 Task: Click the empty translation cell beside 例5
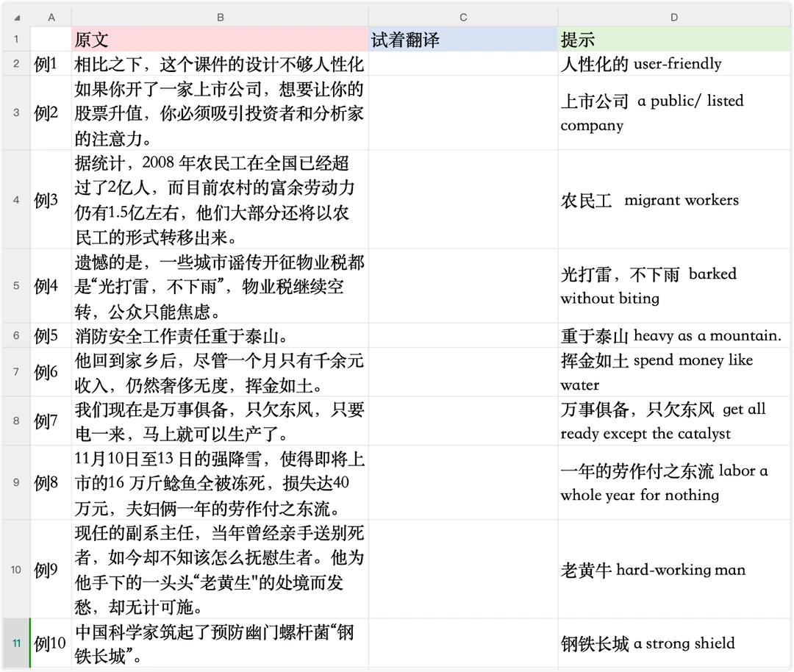click(x=463, y=335)
